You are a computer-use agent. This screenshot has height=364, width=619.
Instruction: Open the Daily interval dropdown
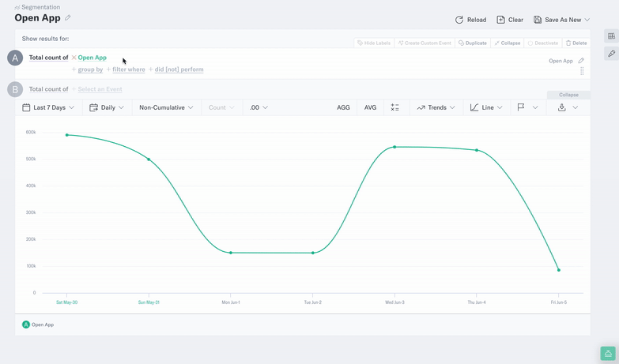107,107
